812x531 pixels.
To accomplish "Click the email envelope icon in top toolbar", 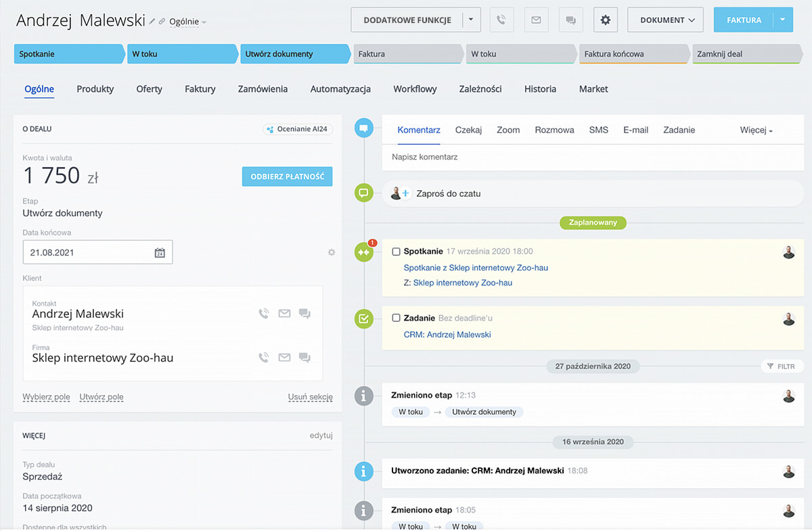I will click(x=536, y=20).
